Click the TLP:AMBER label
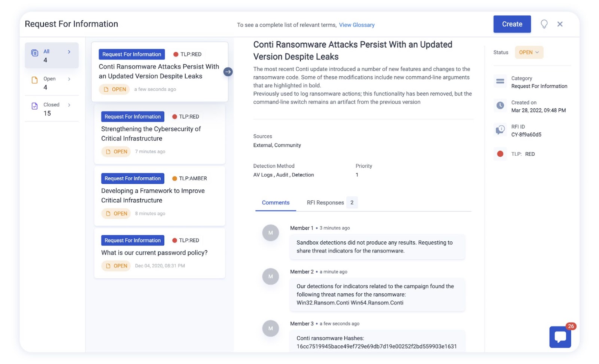The height and width of the screenshot is (364, 599). tap(193, 178)
